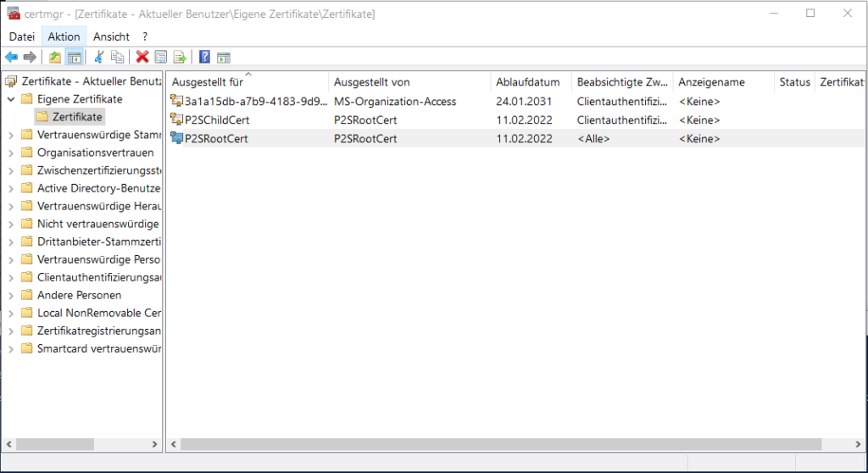Click the 3a1a15db certificate icon
Viewport: 868px width, 473px height.
point(176,101)
